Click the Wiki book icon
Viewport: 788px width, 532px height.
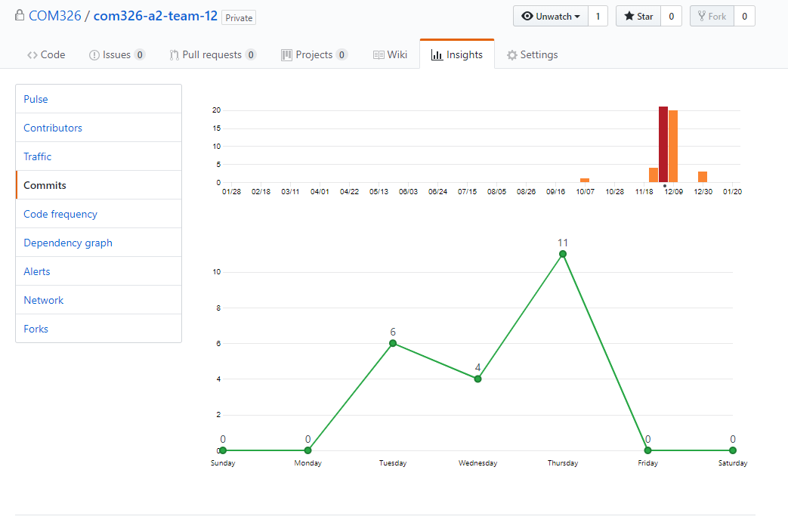378,54
